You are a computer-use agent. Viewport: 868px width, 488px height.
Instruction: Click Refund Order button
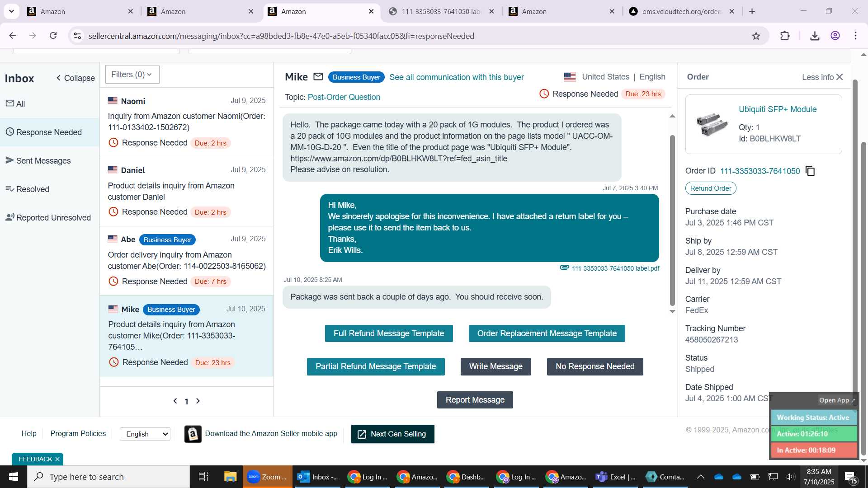[x=711, y=188]
